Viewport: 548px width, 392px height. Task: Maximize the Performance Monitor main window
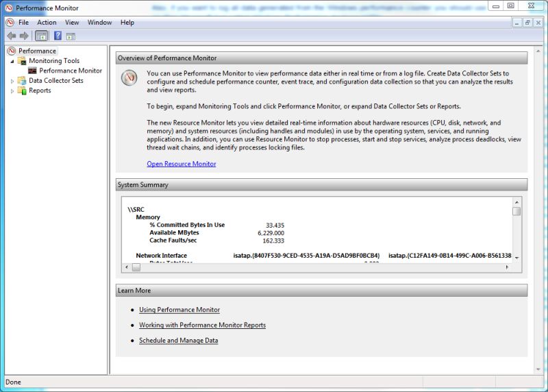(510, 6)
